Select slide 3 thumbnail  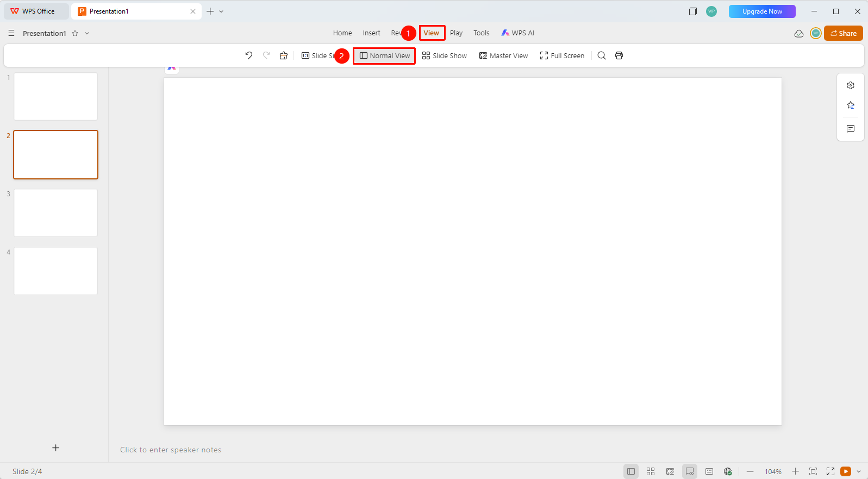pyautogui.click(x=55, y=213)
